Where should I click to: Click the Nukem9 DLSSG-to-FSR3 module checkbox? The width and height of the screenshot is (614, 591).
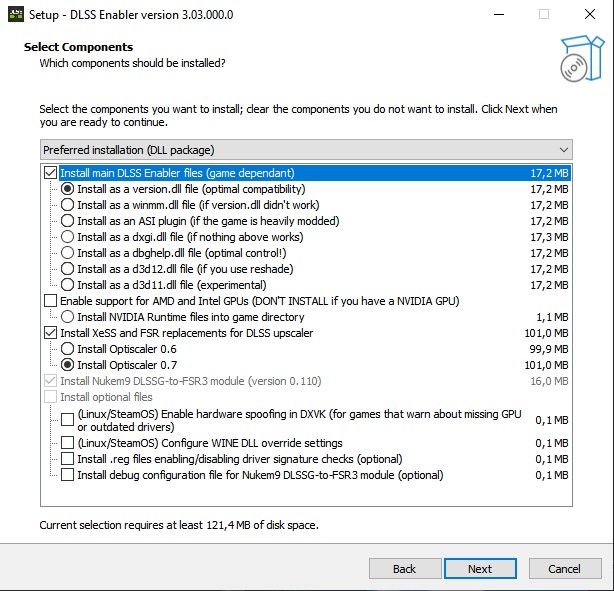51,381
